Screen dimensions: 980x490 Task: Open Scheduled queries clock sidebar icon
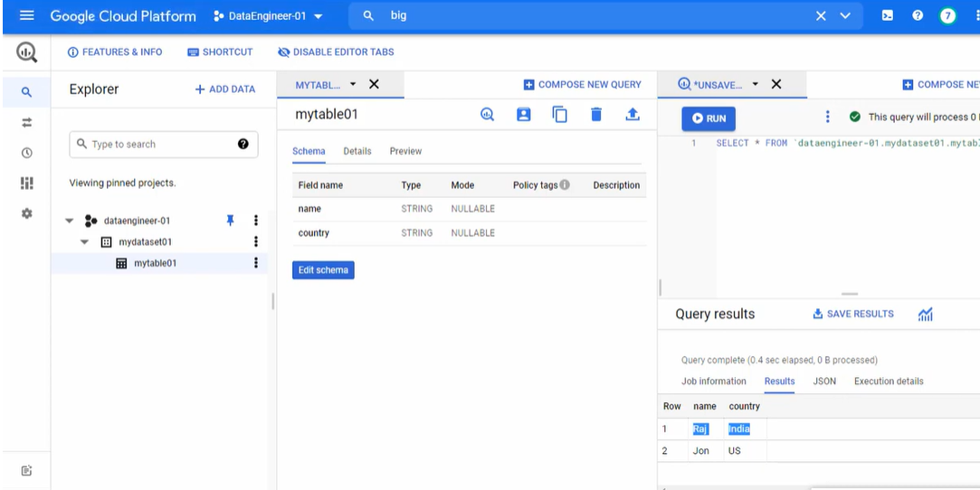coord(26,153)
